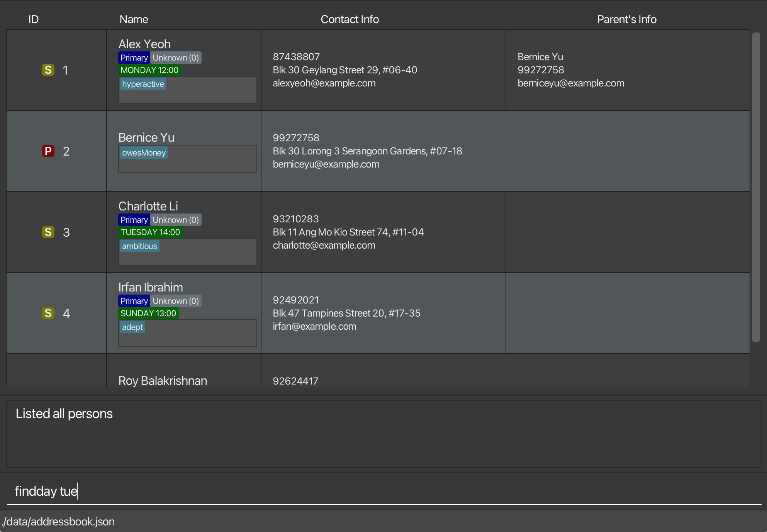Click phone number 92624417
The height and width of the screenshot is (532, 767).
[295, 381]
